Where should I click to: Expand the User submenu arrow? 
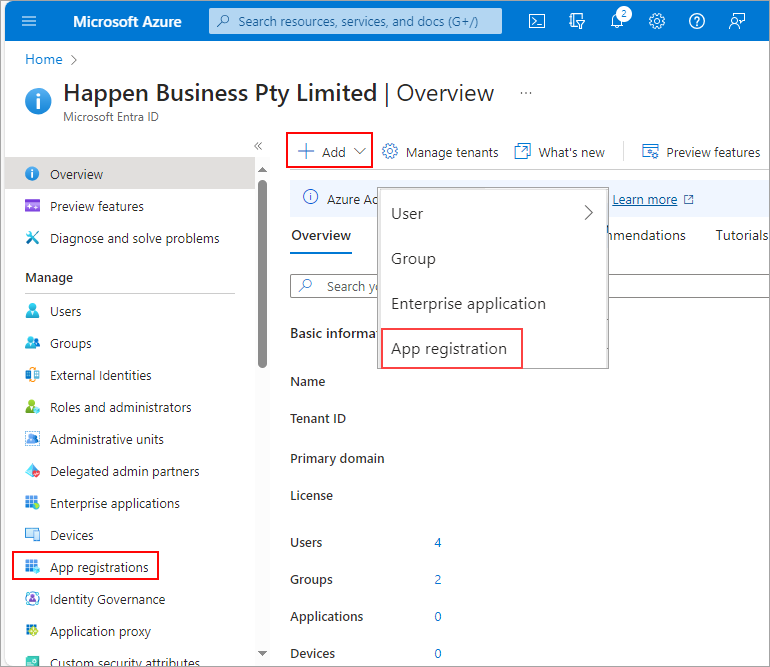tap(588, 213)
